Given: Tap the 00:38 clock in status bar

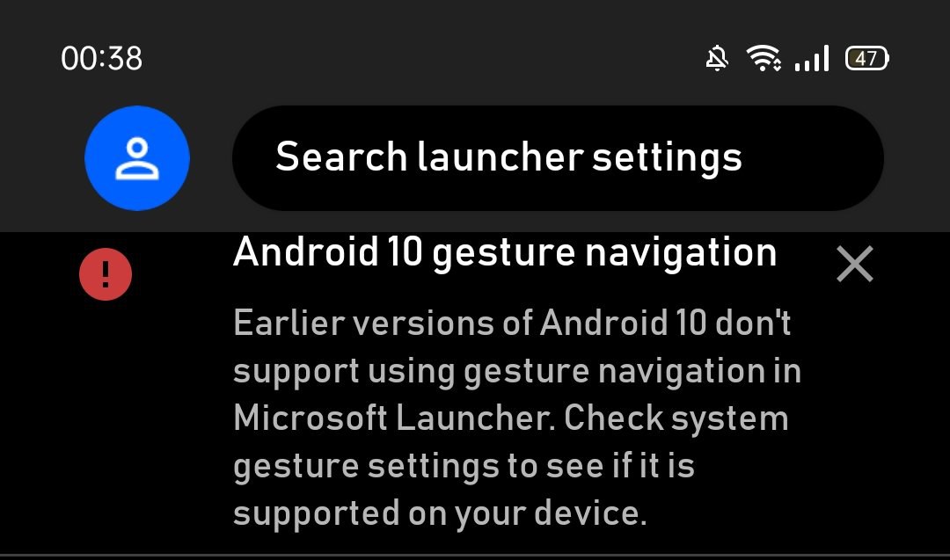Looking at the screenshot, I should coord(102,59).
